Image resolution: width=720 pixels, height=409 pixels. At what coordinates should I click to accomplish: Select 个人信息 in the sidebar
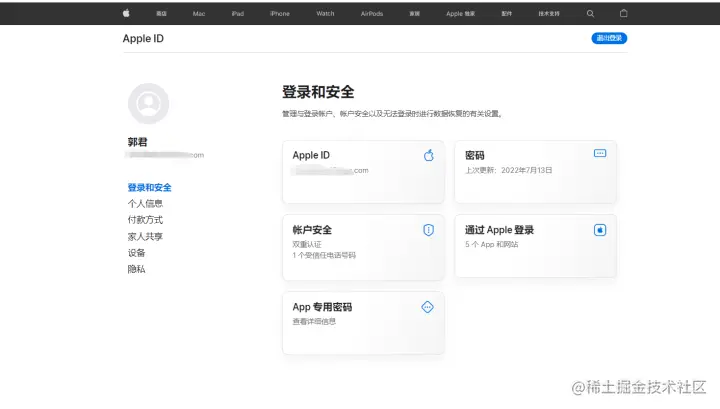[145, 203]
